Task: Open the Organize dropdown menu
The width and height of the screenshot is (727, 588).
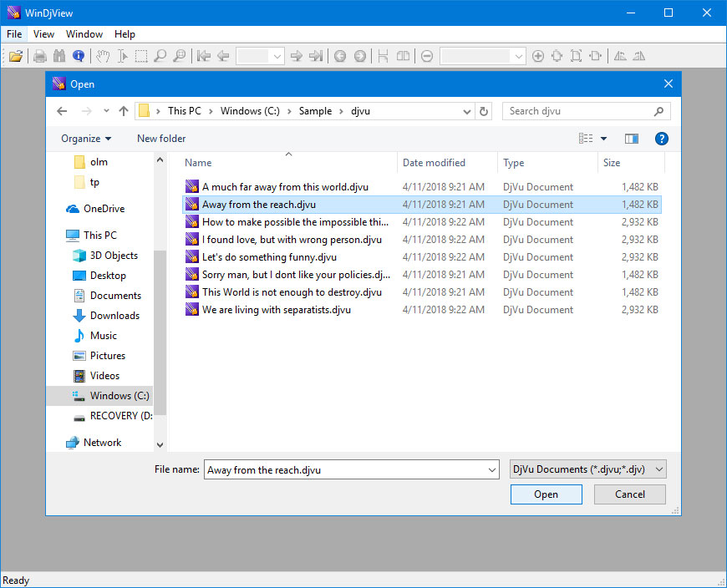Action: click(x=86, y=139)
